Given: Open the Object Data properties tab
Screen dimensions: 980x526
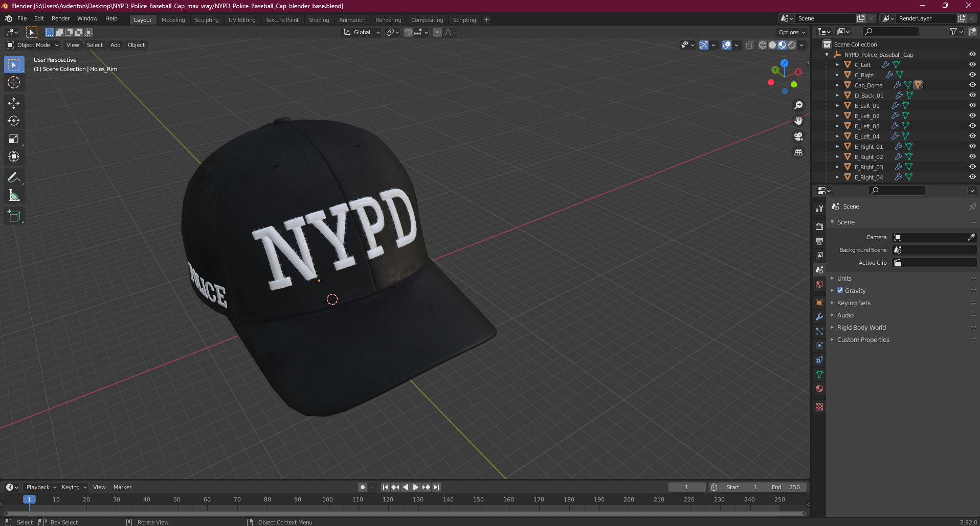Looking at the screenshot, I should (x=819, y=374).
